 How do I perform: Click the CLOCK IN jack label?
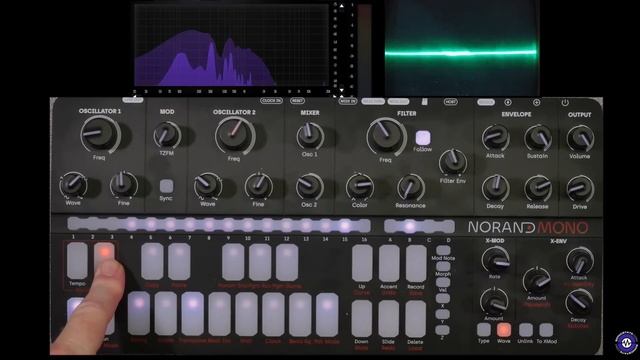click(x=271, y=100)
